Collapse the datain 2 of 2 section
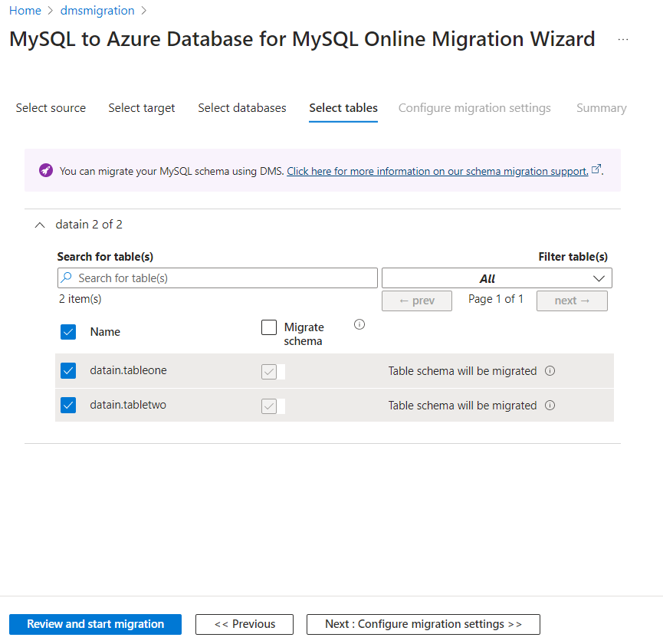 click(x=40, y=225)
